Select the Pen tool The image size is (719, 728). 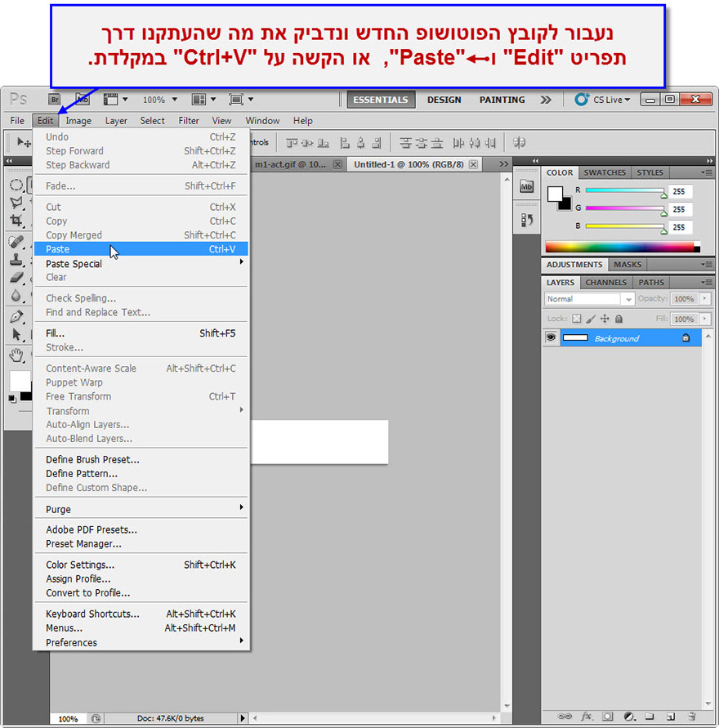(16, 317)
